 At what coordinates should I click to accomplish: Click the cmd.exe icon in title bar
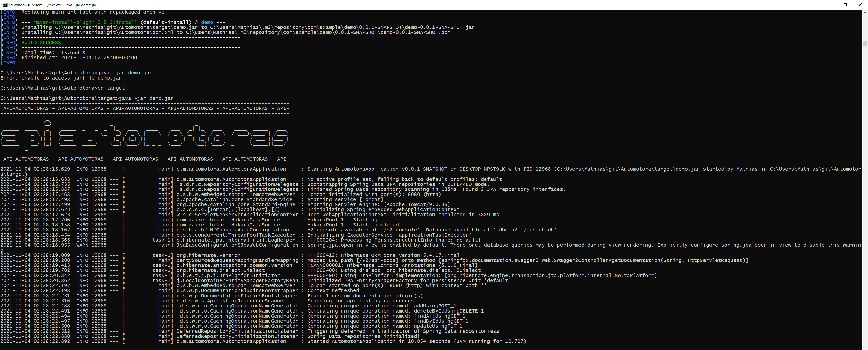coord(5,5)
